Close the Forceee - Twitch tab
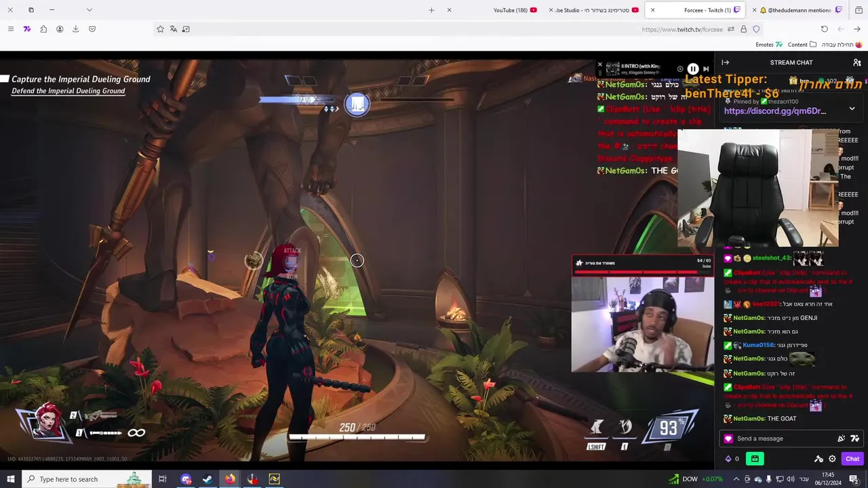Screen dimensions: 868x488 652,10
